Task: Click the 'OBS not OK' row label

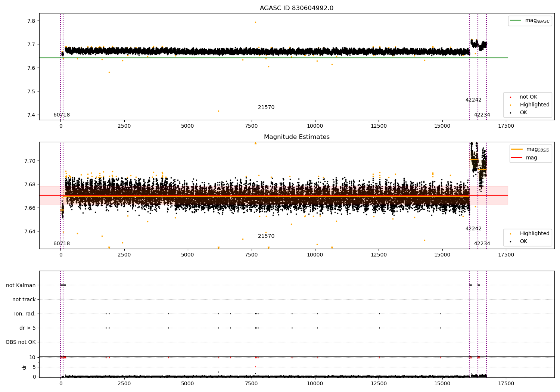Action: (x=21, y=342)
